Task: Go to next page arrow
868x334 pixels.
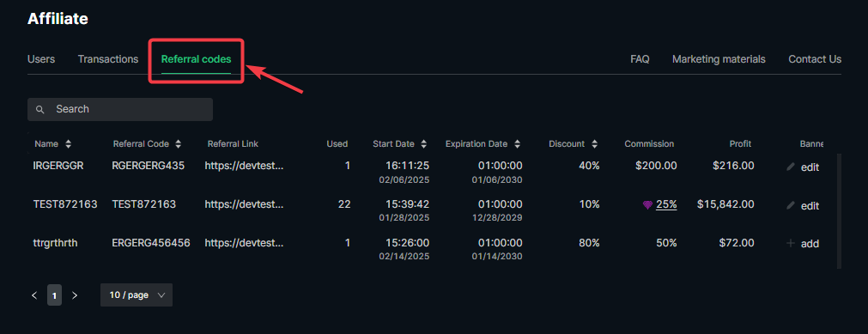Action: (75, 295)
